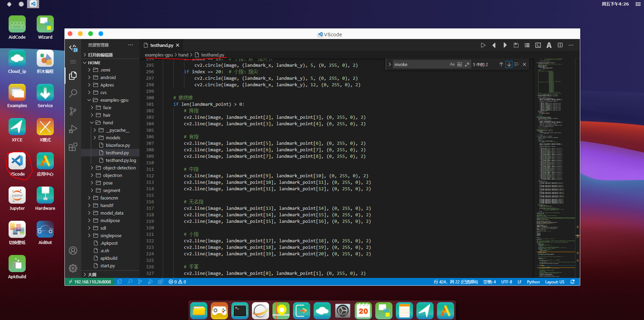Run the Python file with the play icon
The width and height of the screenshot is (644, 320).
[483, 45]
